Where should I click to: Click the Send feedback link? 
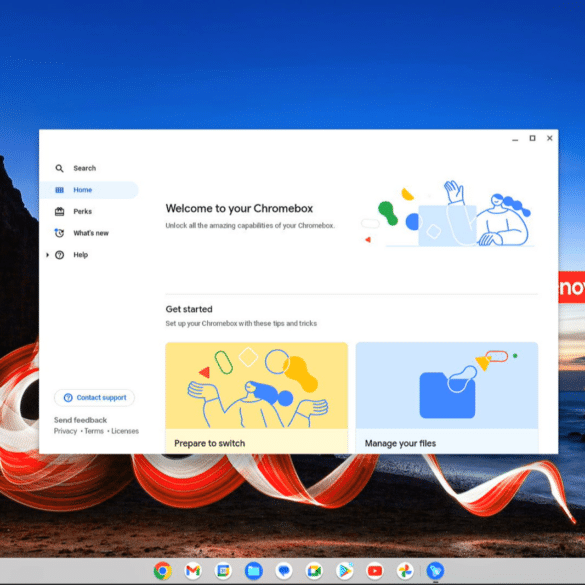[80, 420]
